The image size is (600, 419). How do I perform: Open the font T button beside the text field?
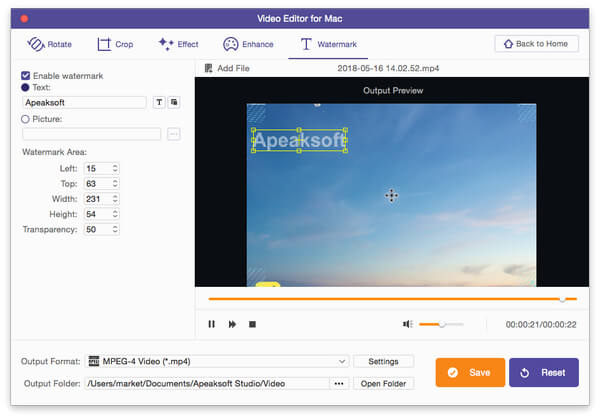tap(159, 102)
